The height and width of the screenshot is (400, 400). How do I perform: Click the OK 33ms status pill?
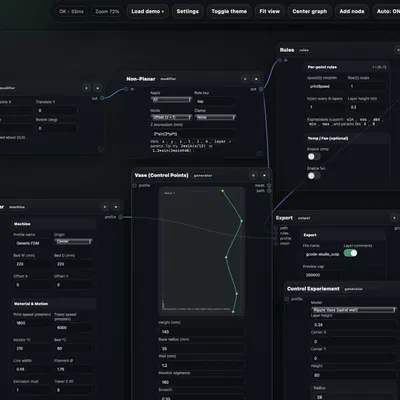click(71, 11)
